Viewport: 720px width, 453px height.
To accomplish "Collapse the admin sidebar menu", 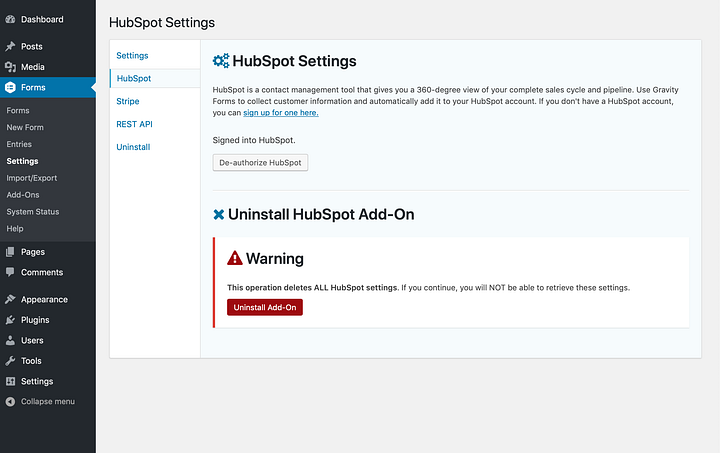I will pyautogui.click(x=48, y=402).
